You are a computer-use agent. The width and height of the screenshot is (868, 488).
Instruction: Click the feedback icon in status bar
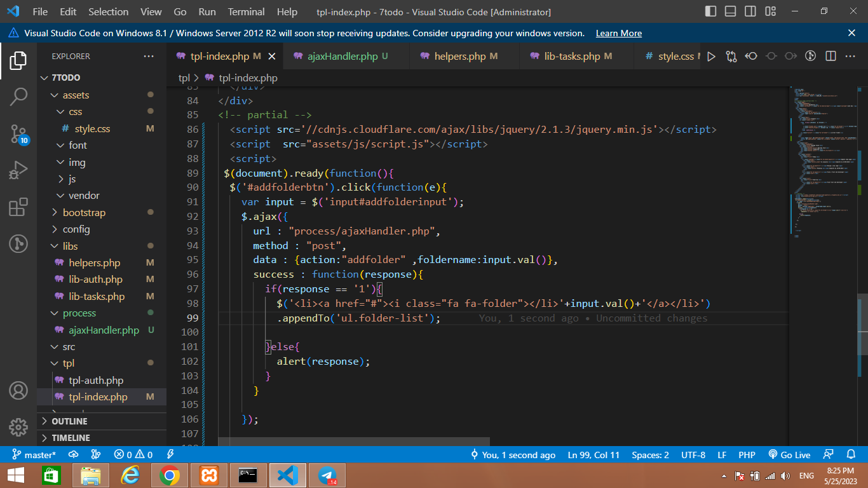(828, 455)
